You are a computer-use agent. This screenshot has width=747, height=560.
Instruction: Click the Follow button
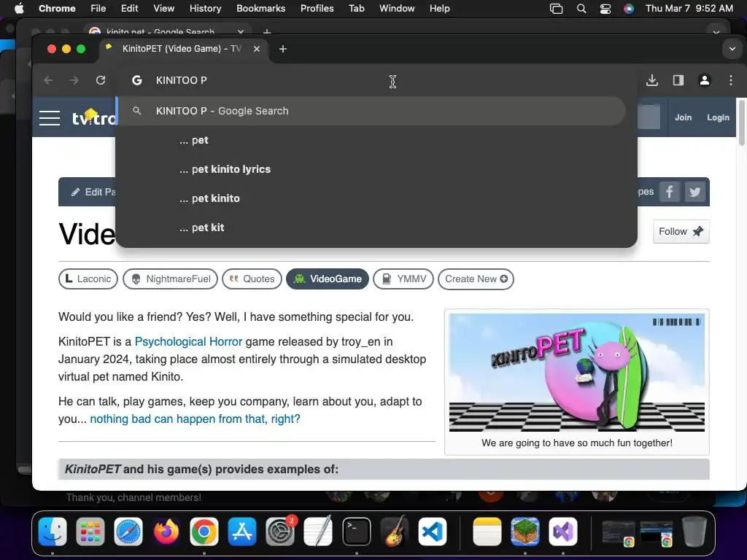point(681,232)
